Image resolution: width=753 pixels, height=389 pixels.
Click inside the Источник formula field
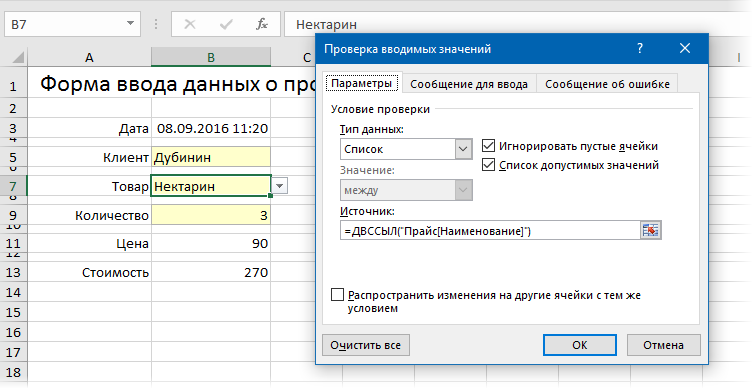click(x=490, y=231)
